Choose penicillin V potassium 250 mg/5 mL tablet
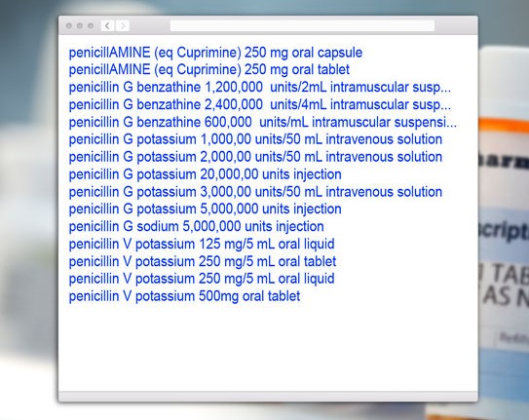This screenshot has width=529, height=420. 203,261
